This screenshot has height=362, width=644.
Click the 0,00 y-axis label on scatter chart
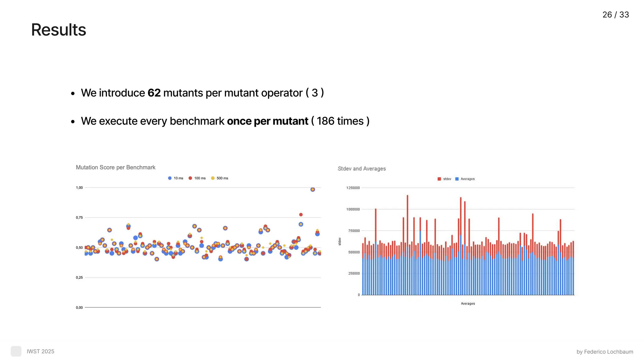click(79, 308)
